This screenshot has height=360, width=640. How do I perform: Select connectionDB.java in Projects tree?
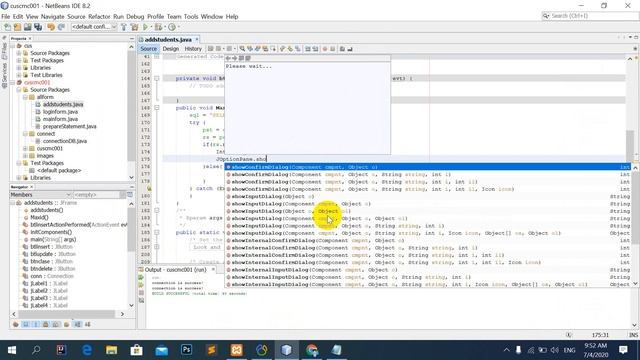64,141
